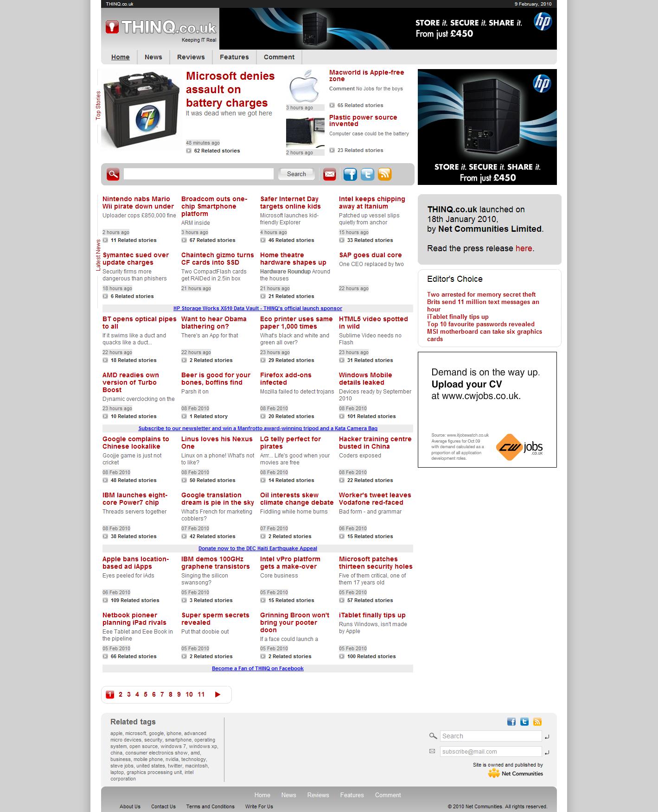658x812 pixels.
Task: Click the newsletter Manfrotto tripod subscribe link
Action: tap(258, 428)
